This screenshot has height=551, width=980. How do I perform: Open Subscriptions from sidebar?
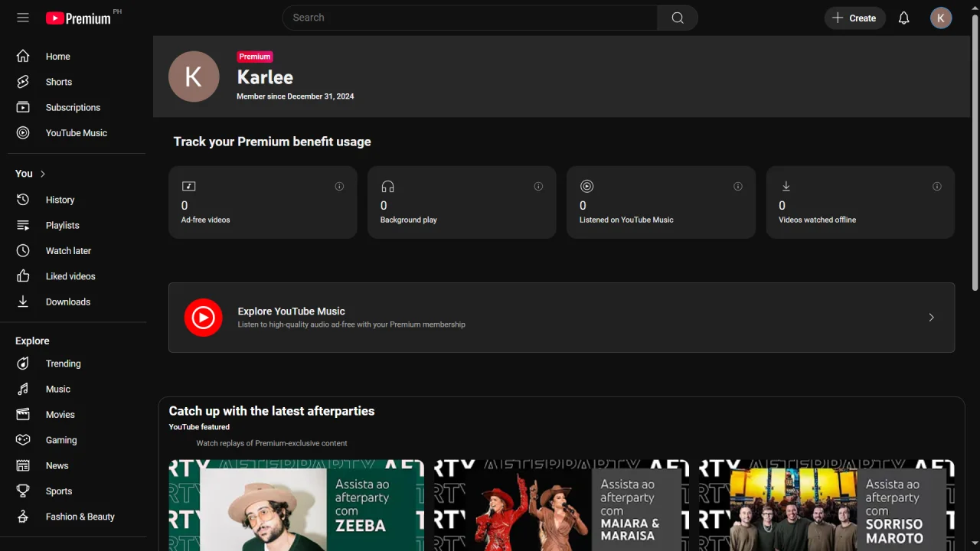coord(73,107)
